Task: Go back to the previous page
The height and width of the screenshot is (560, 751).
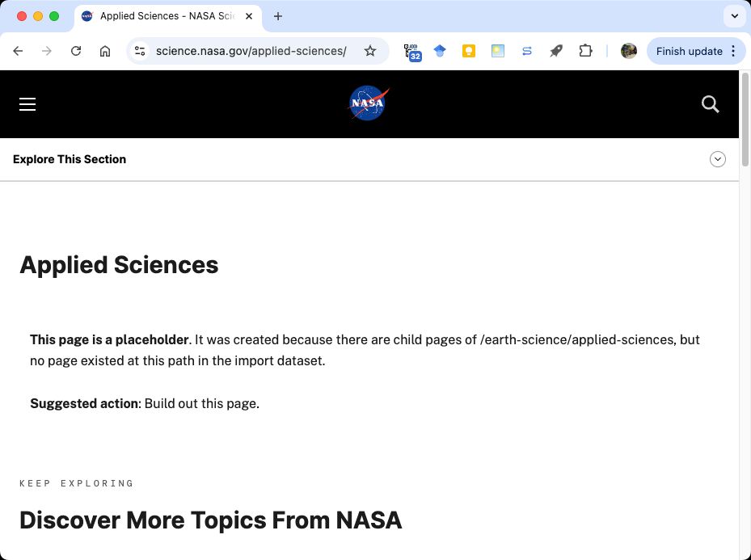Action: [19, 51]
